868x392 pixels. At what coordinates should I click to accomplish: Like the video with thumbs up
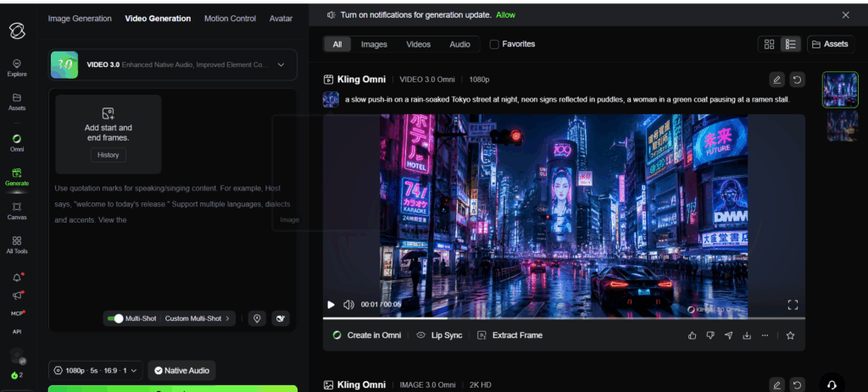(x=692, y=335)
